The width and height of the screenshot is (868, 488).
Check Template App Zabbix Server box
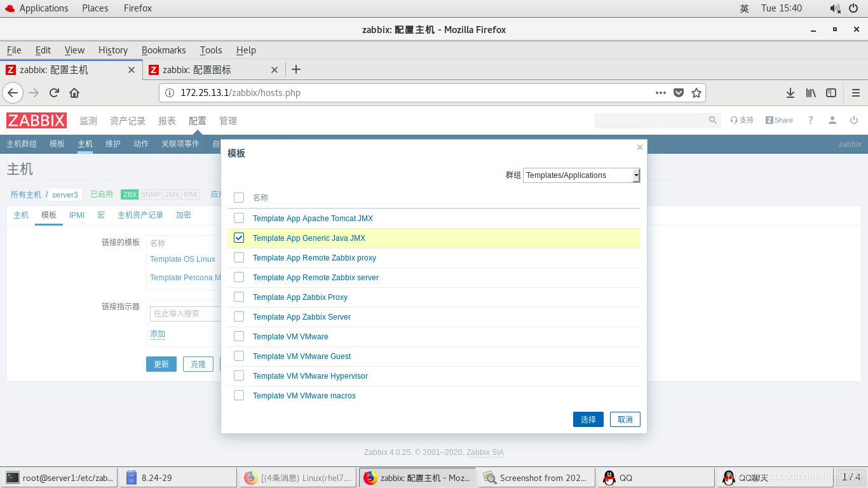(239, 316)
